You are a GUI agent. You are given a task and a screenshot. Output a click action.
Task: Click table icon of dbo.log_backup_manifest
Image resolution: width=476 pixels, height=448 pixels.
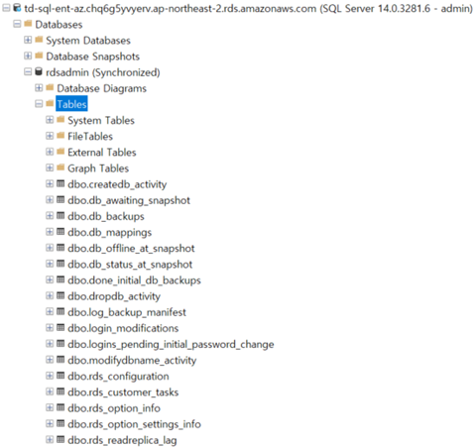60,311
